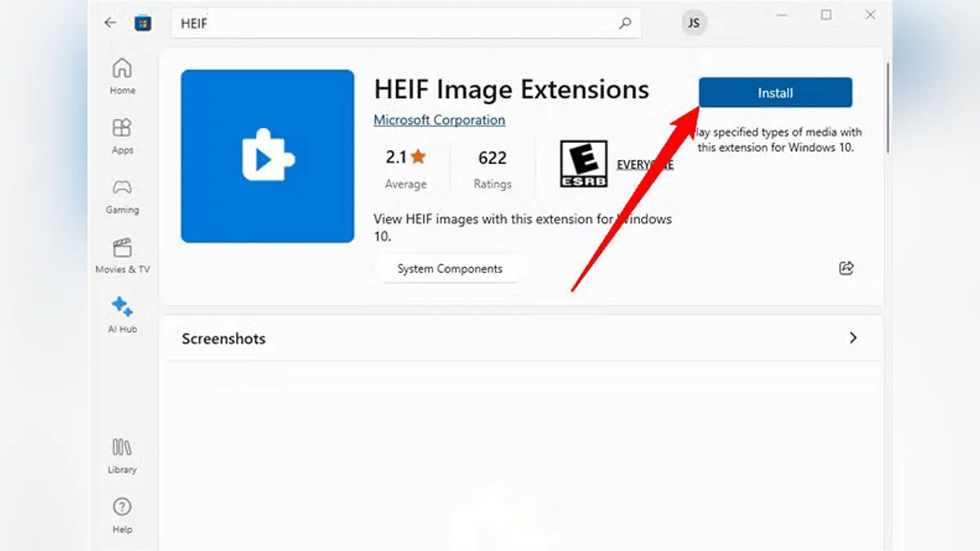Click the HEIF Image Extensions app thumbnail
This screenshot has width=980, height=551.
[268, 157]
